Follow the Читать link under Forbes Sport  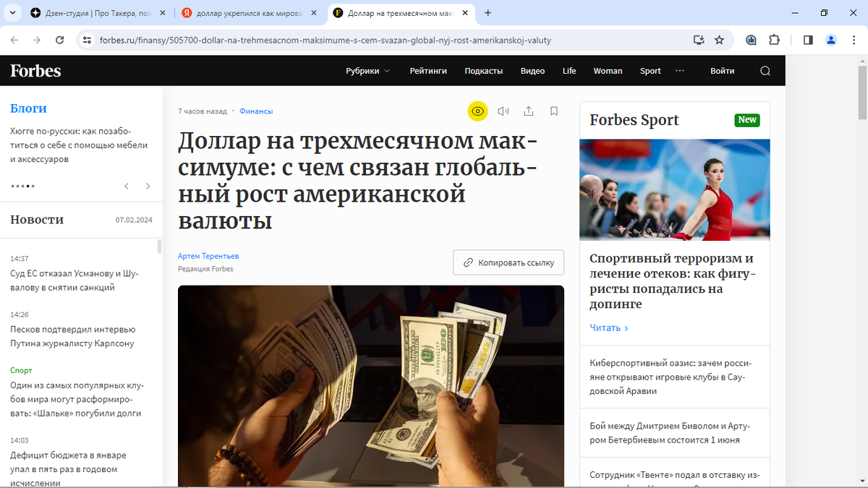coord(609,328)
